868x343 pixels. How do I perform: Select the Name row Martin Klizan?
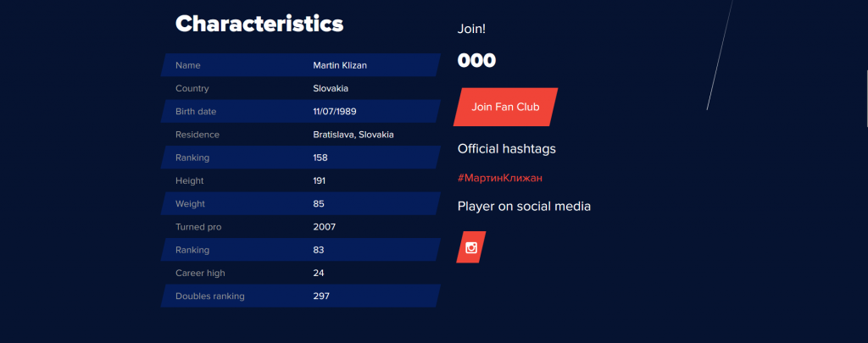[x=301, y=65]
